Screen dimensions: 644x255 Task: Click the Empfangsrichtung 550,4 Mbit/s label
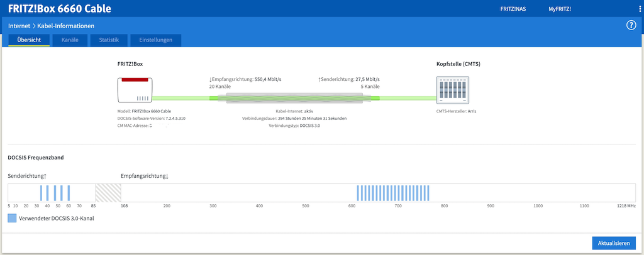(x=245, y=80)
